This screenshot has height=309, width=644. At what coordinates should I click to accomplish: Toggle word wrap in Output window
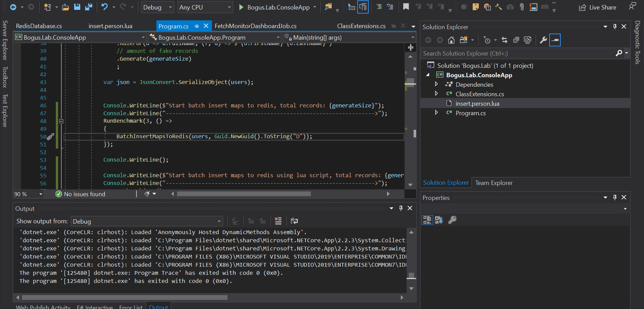point(294,221)
